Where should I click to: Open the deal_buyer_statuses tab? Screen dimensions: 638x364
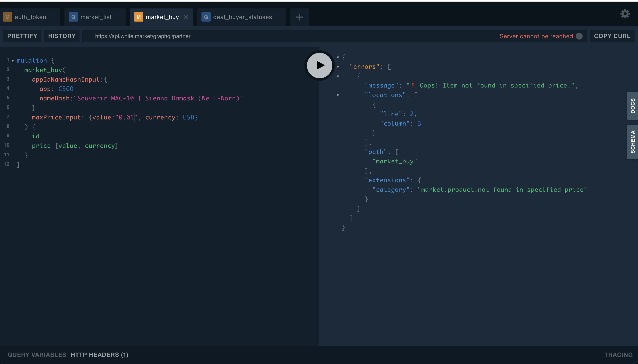(242, 17)
